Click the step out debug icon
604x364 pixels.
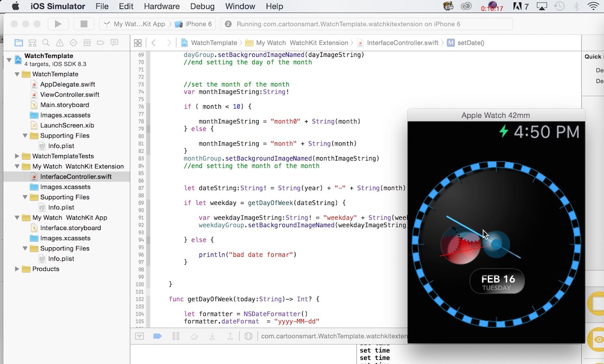click(x=230, y=336)
